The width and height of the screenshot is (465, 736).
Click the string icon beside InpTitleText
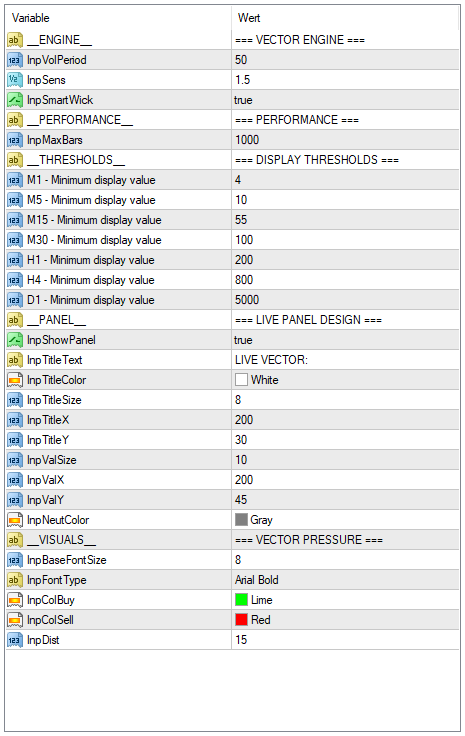15,360
